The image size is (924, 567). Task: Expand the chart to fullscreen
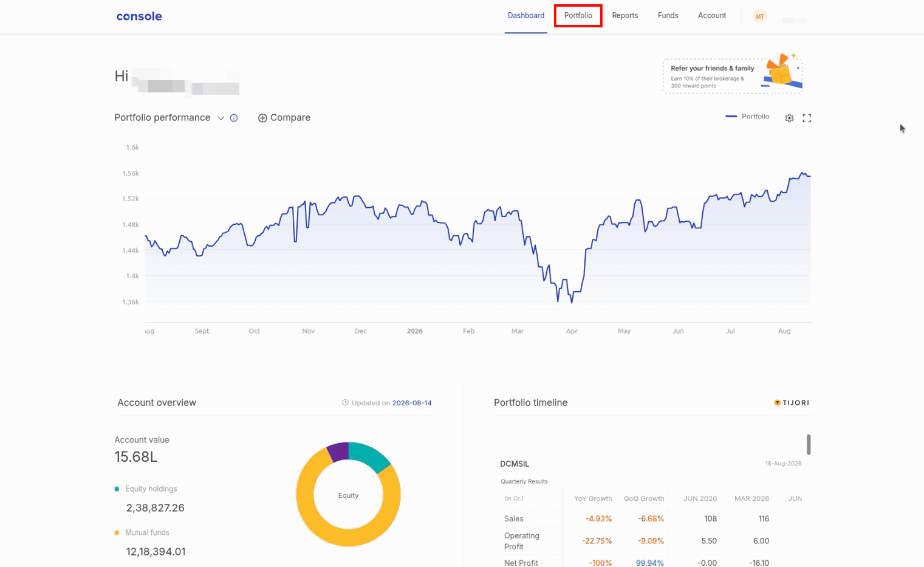point(807,118)
